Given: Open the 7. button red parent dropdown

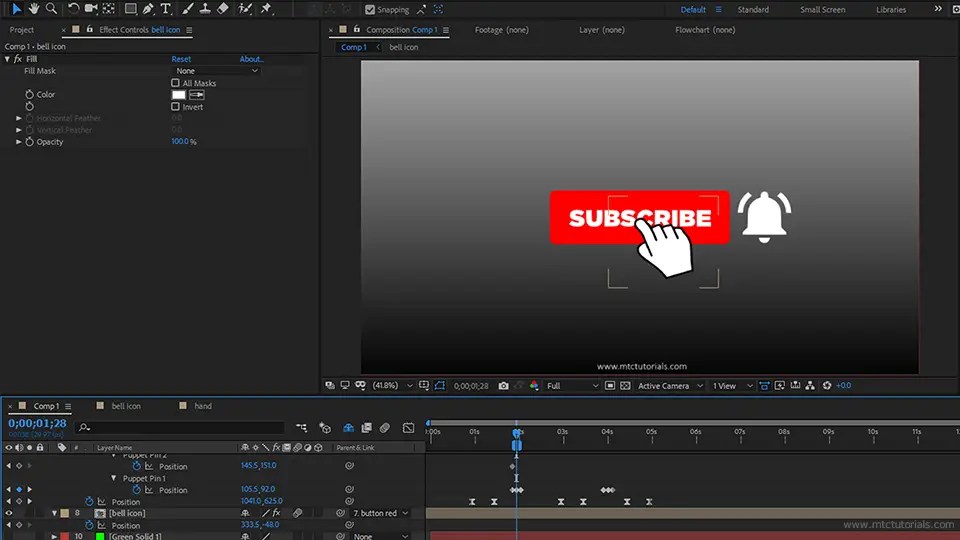Looking at the screenshot, I should click(x=380, y=513).
